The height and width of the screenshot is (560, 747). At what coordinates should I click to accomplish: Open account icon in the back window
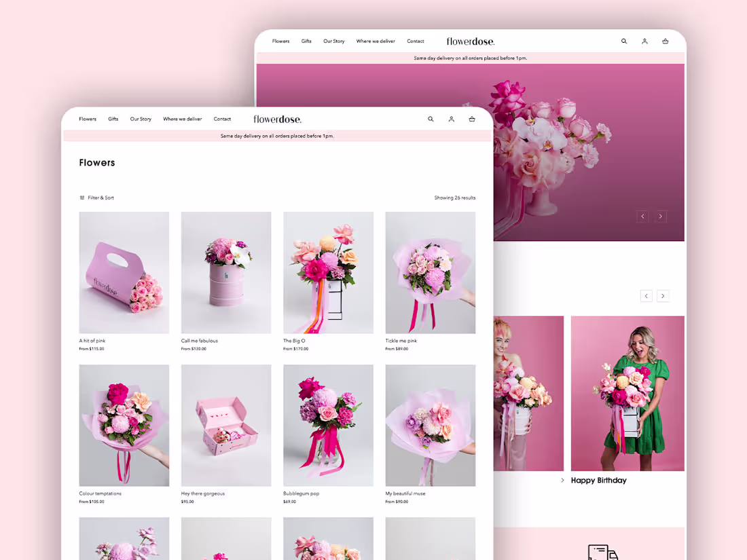coord(644,41)
